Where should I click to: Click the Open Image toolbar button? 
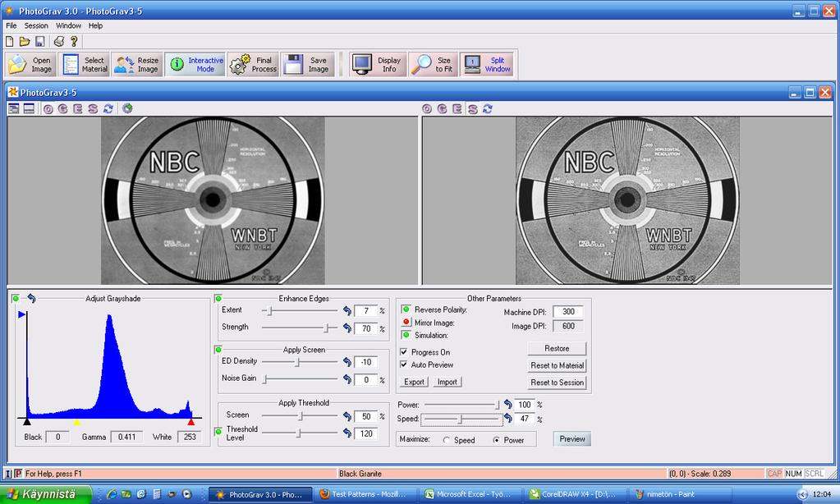(x=30, y=64)
